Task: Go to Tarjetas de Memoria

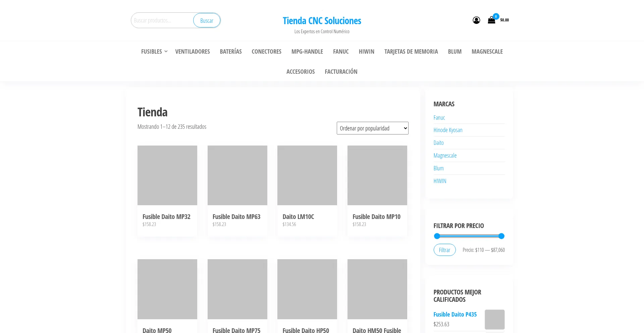Action: point(411,51)
